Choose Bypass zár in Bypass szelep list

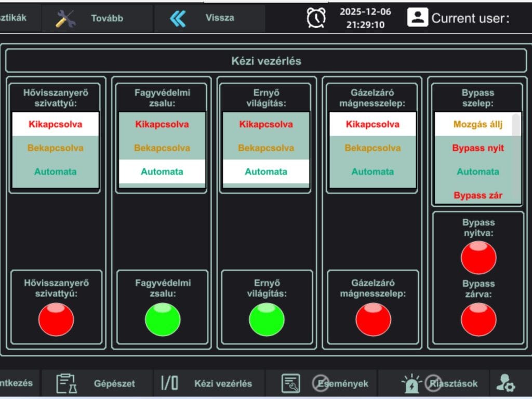click(477, 195)
